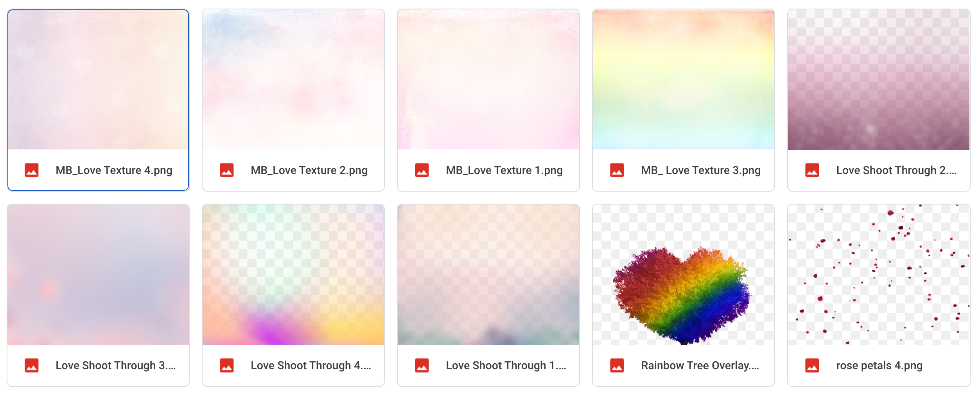
Task: Select the Love Shoot Through 3 thumbnail
Action: pos(98,275)
